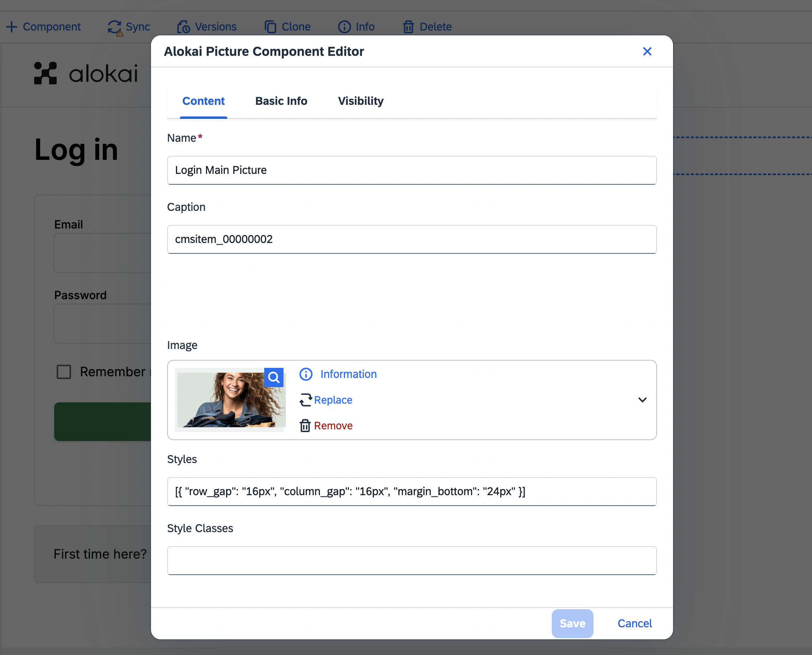Click the Sync icon with warning badge
Image resolution: width=812 pixels, height=655 pixels.
point(115,28)
